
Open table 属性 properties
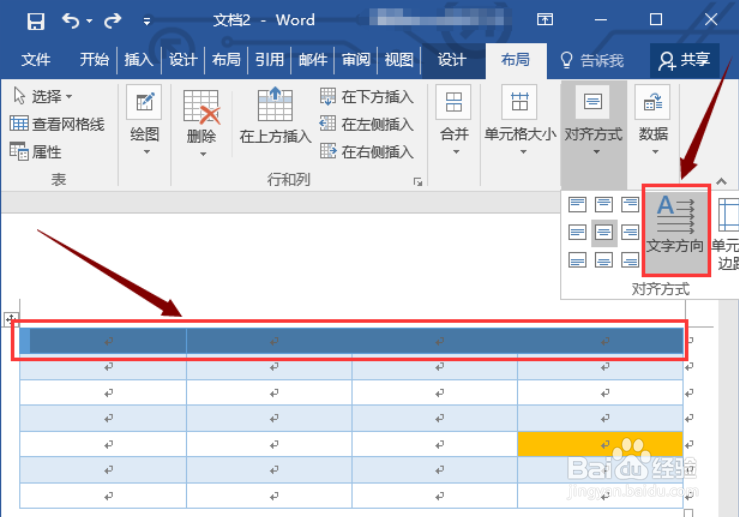coord(36,152)
